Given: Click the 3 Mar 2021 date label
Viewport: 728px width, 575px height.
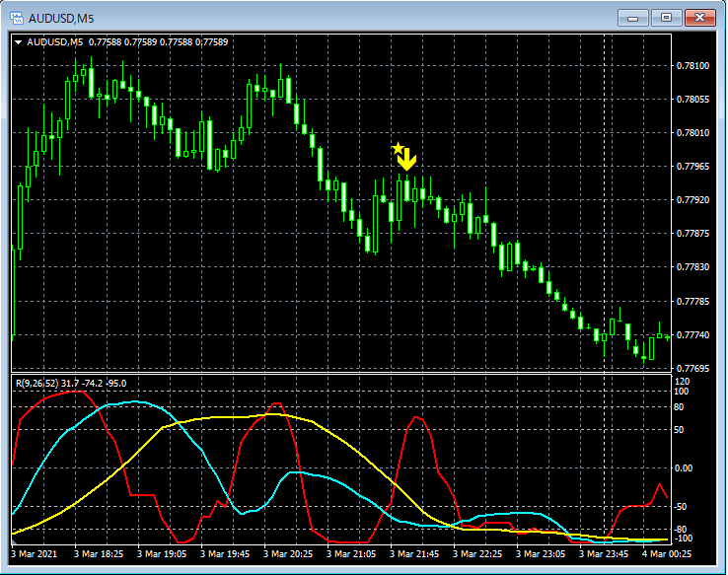Looking at the screenshot, I should click(x=36, y=554).
